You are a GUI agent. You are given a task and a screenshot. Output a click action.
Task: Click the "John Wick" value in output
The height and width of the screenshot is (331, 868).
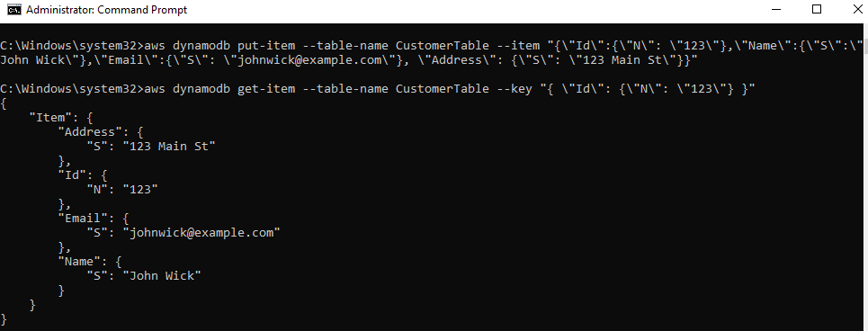[162, 275]
